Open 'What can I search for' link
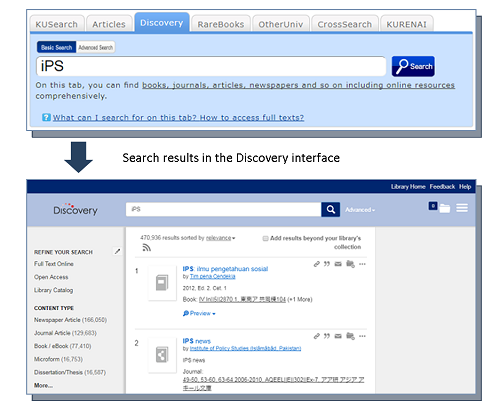Viewport: 500px width, 416px height. coord(178,118)
